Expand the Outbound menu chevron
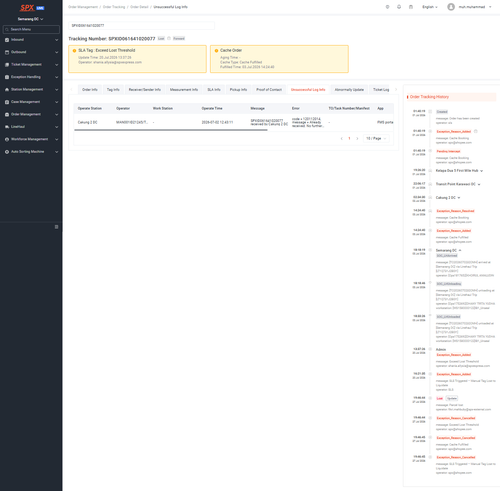This screenshot has height=491, width=500. 56,52
